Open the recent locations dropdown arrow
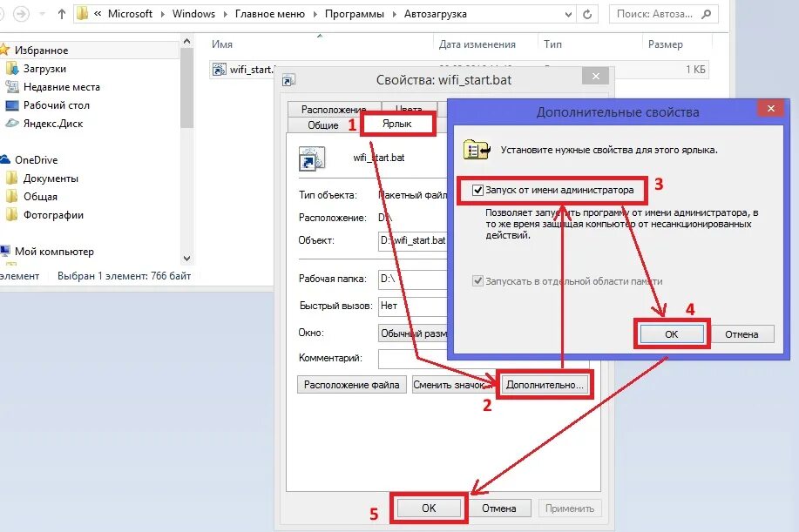 click(x=43, y=14)
